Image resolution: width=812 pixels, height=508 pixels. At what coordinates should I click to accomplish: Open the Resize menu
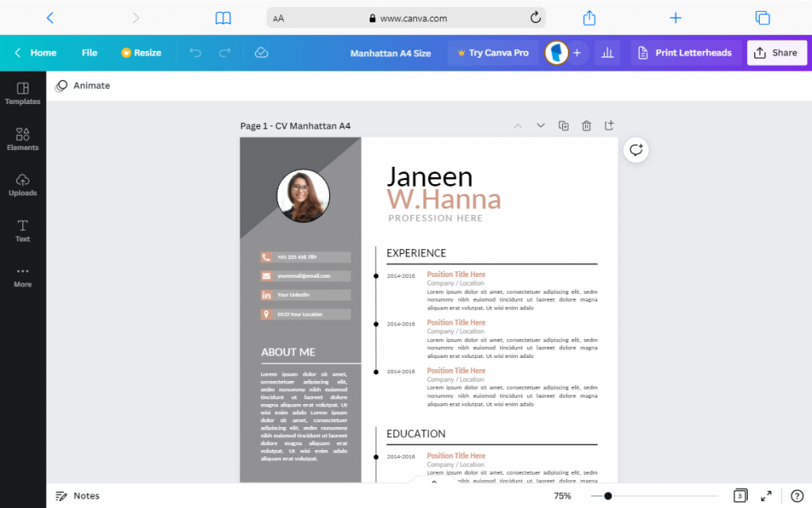(x=141, y=52)
